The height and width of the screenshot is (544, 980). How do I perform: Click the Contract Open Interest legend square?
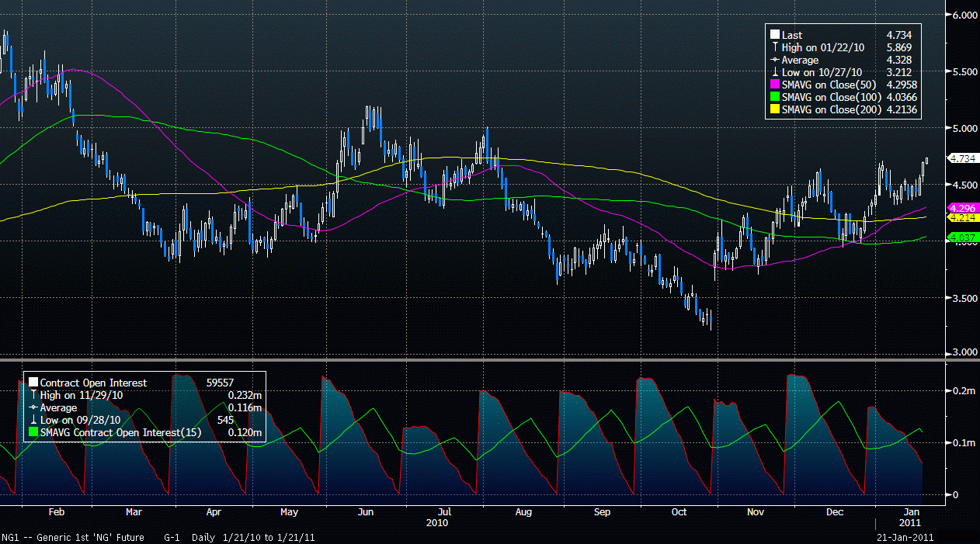point(33,383)
